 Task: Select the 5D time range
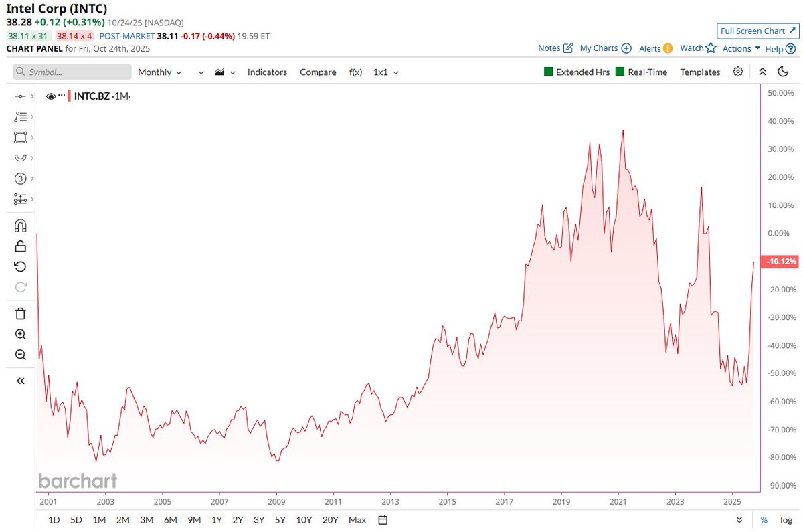[76, 520]
